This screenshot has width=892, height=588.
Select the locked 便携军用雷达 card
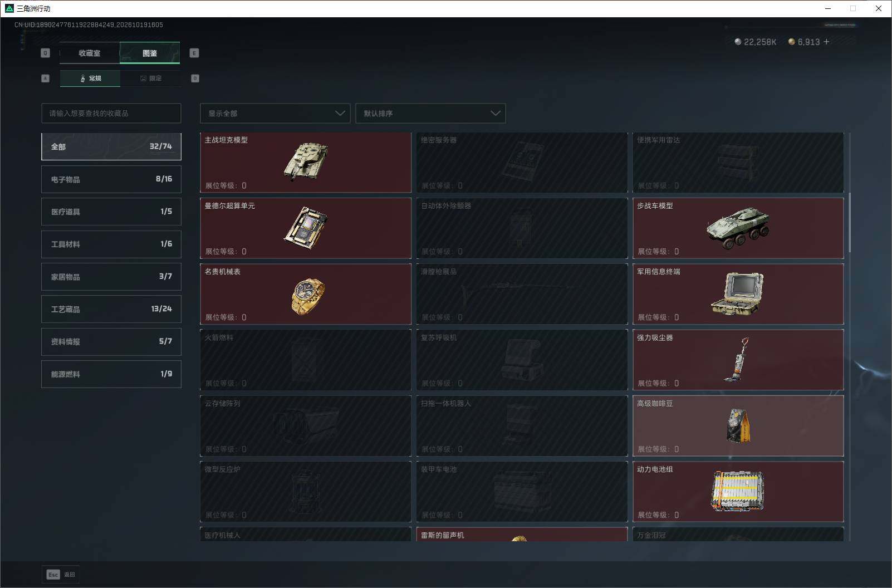(x=738, y=163)
